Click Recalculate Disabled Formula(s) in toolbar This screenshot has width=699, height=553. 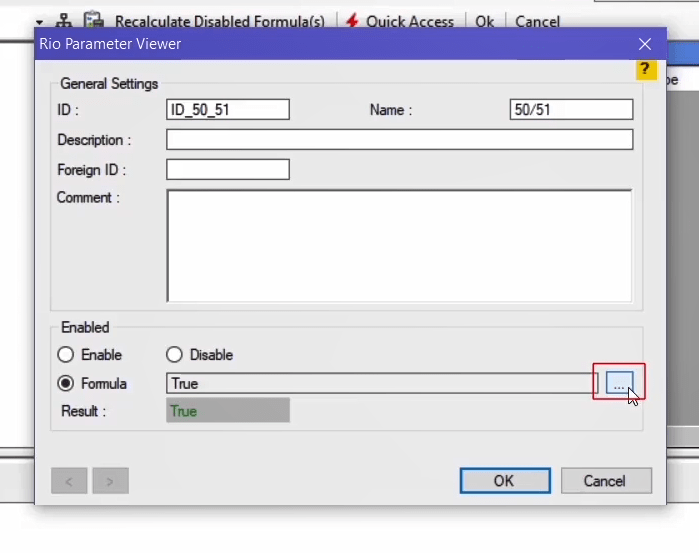[219, 21]
